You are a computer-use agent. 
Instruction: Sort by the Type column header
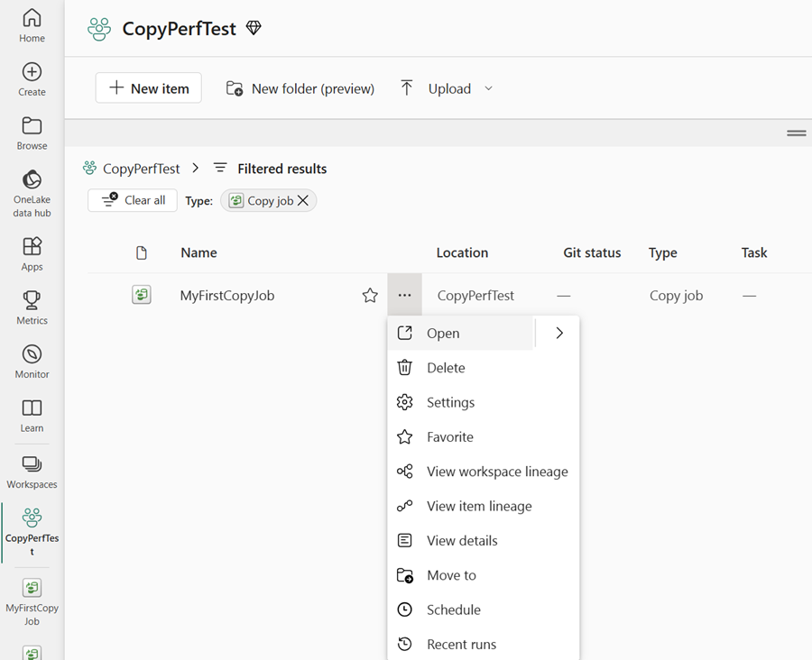[663, 252]
